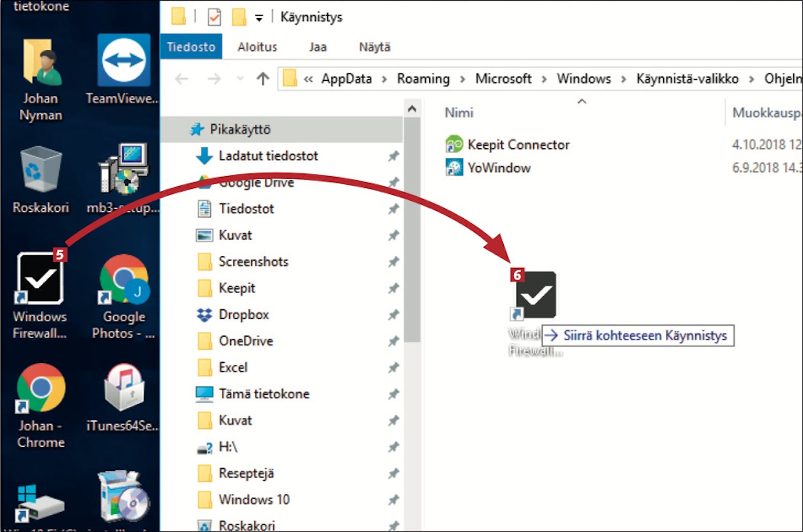Go forward with the right arrow button
The image size is (803, 532).
coord(214,79)
